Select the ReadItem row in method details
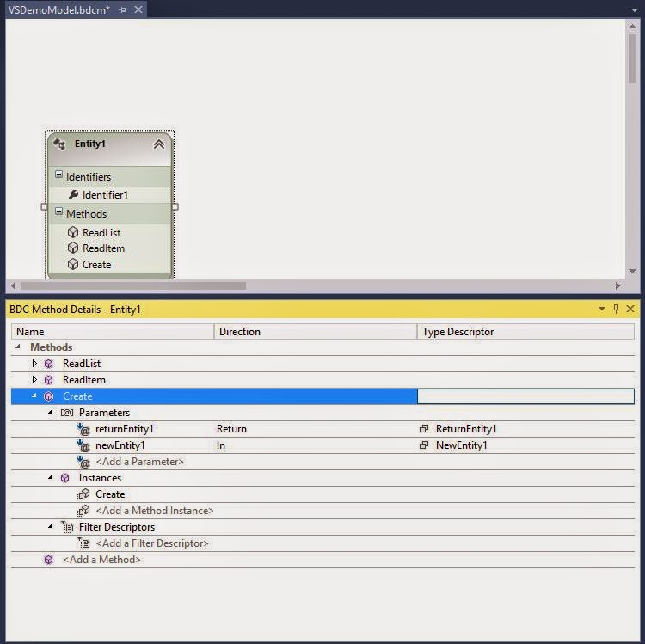 (x=322, y=380)
